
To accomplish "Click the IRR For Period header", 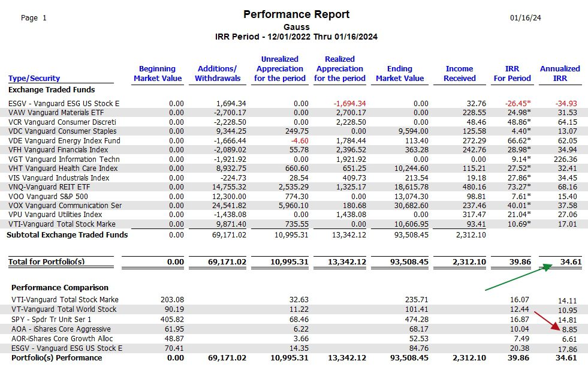I will tap(512, 74).
